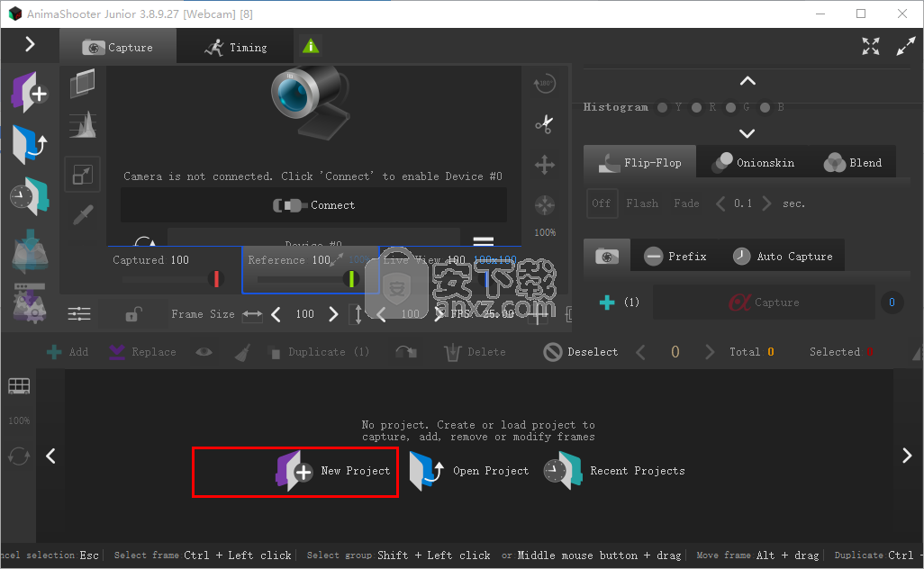Click the Open Project icon in left sidebar
Screen dimensions: 924x569
(x=30, y=144)
